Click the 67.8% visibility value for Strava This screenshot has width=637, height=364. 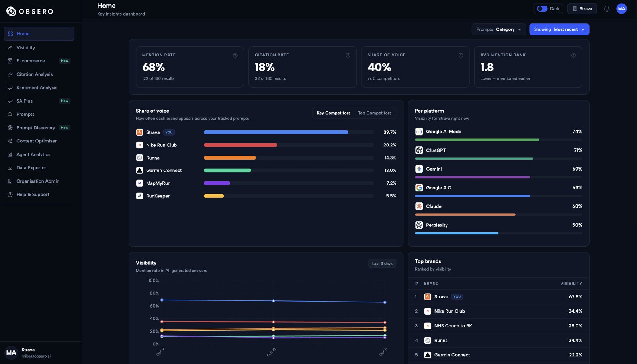(575, 297)
